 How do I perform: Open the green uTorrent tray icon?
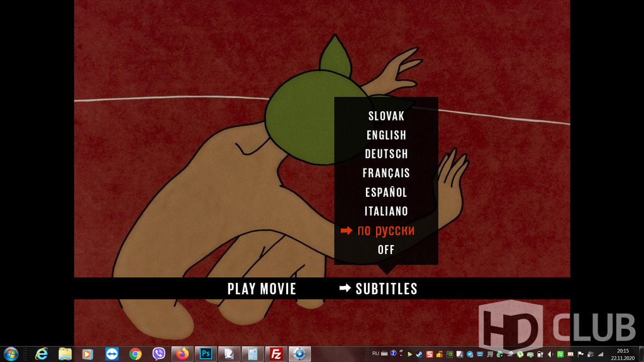[520, 354]
